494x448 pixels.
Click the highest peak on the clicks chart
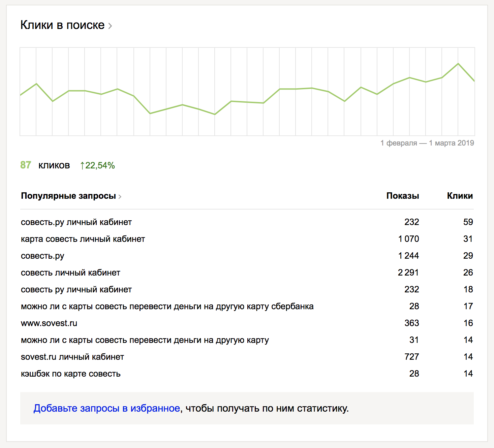pos(458,64)
